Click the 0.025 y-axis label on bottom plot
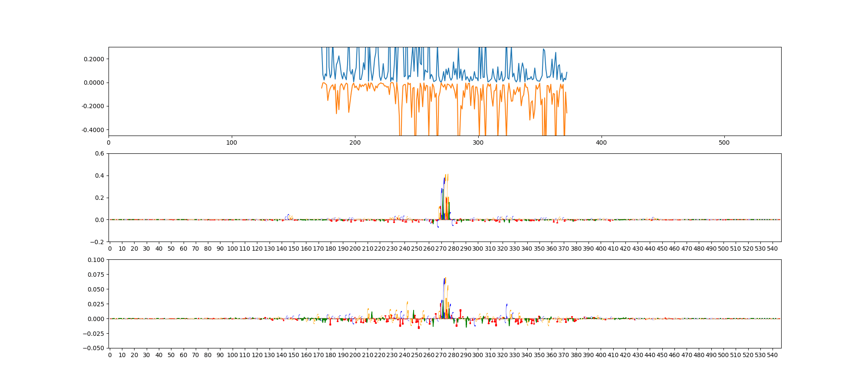Screen dimensions: 868x391 96,304
